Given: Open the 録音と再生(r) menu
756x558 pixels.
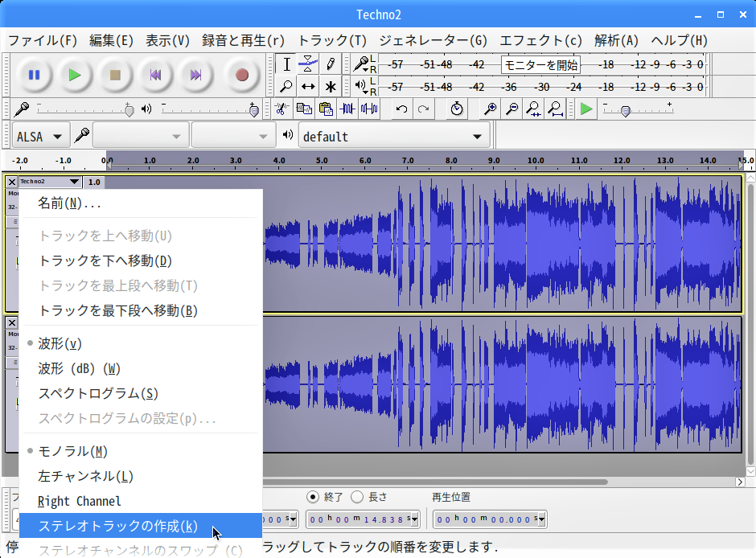Looking at the screenshot, I should 243,40.
